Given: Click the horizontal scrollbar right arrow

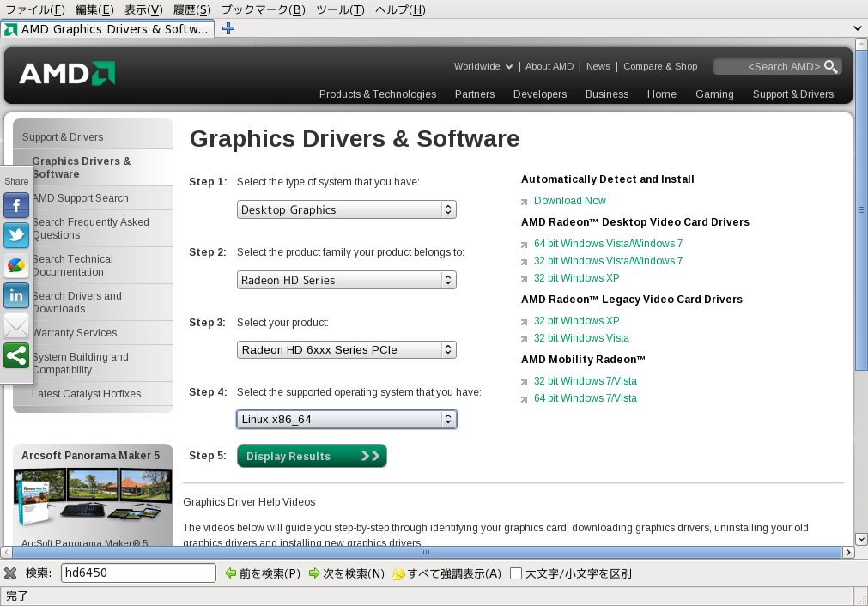Looking at the screenshot, I should (x=848, y=552).
